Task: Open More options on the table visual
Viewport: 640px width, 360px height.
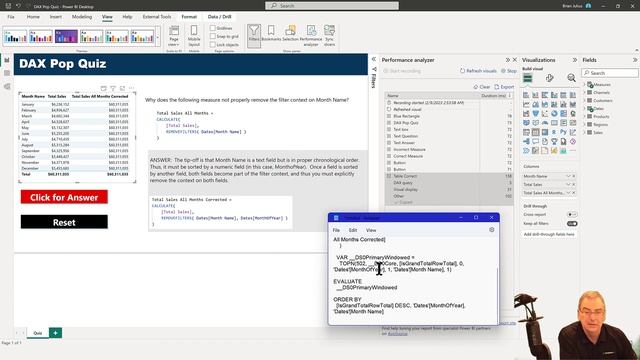Action: pyautogui.click(x=131, y=88)
